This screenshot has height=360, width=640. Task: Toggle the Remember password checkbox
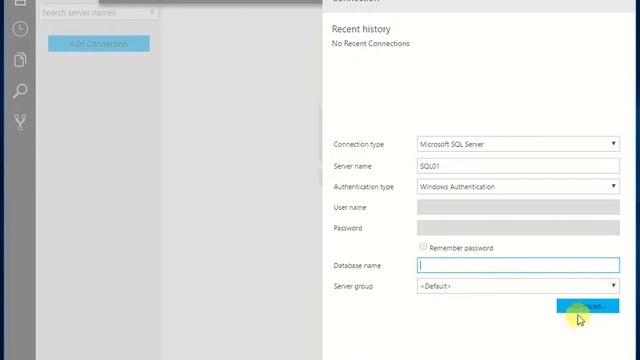click(x=423, y=247)
